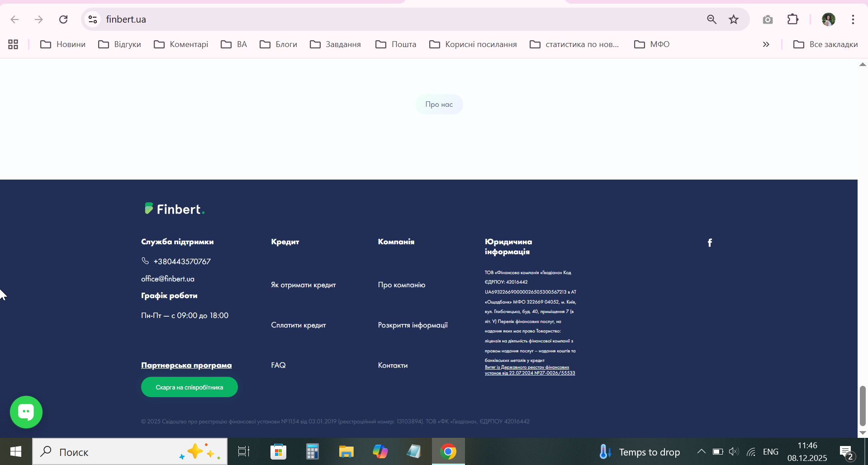
Task: Open the Chrome three-dot menu
Action: point(853,19)
